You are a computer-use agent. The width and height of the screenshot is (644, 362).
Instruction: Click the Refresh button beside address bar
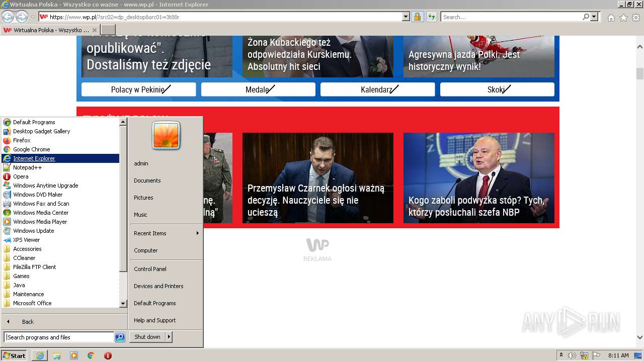tap(431, 17)
